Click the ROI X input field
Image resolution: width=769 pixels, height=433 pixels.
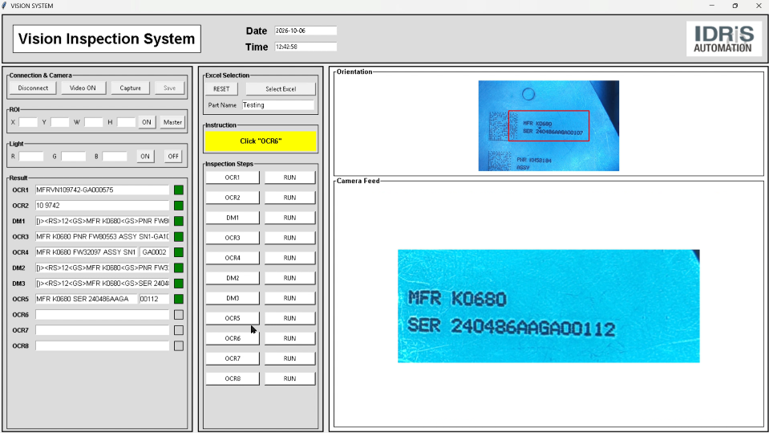[28, 122]
